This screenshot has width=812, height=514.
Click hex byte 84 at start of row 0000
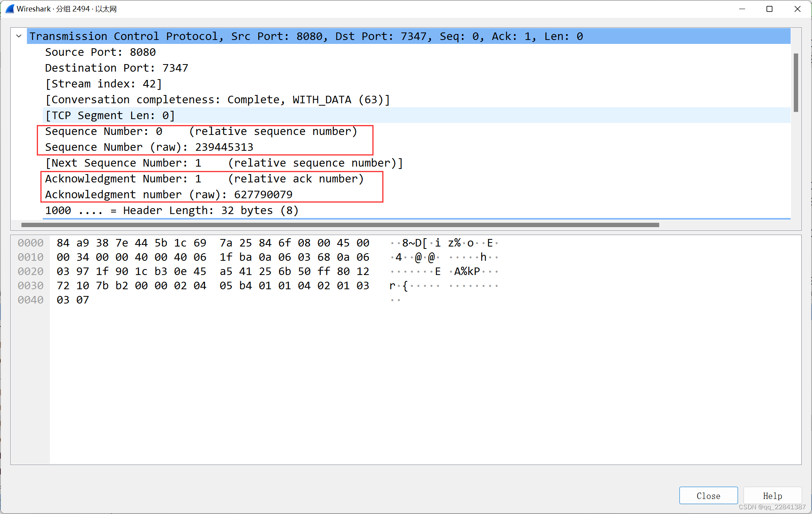point(63,243)
